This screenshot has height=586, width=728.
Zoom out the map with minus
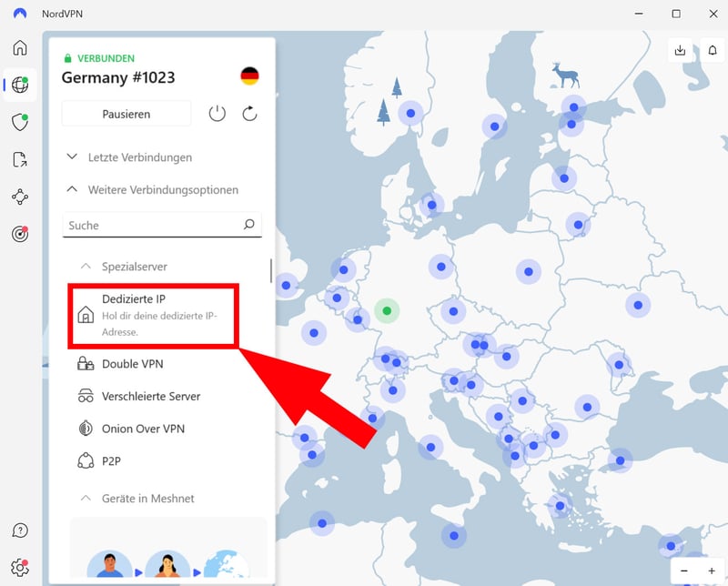click(684, 571)
